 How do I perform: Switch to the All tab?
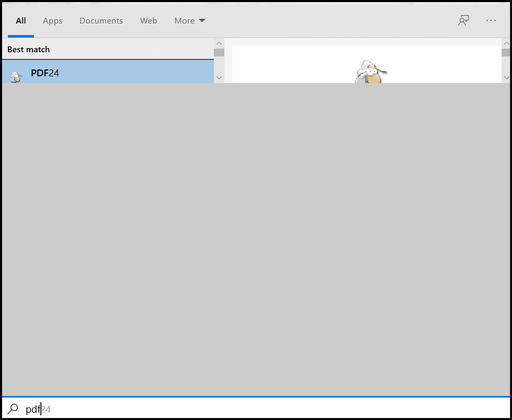(21, 20)
